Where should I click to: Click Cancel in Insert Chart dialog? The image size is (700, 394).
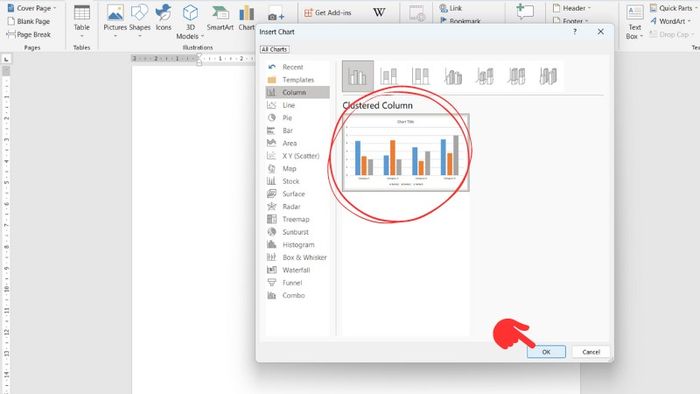[591, 352]
